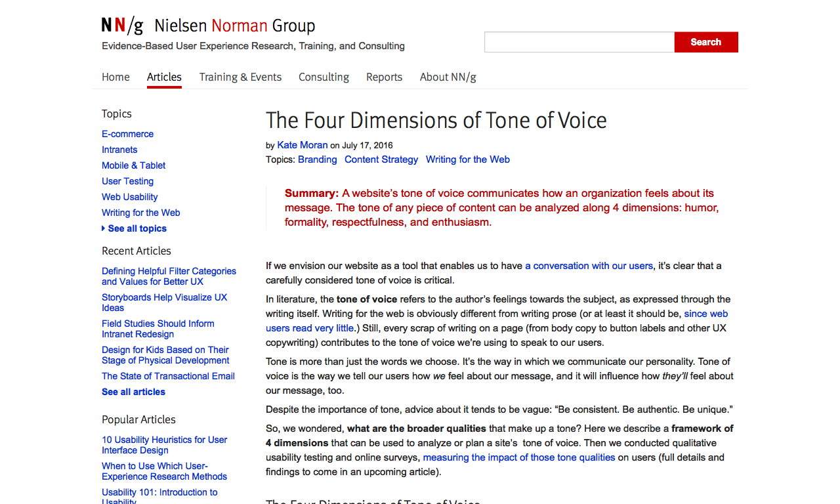This screenshot has height=504, width=840.
Task: Click the date 'July 17, 2016'
Action: point(367,146)
